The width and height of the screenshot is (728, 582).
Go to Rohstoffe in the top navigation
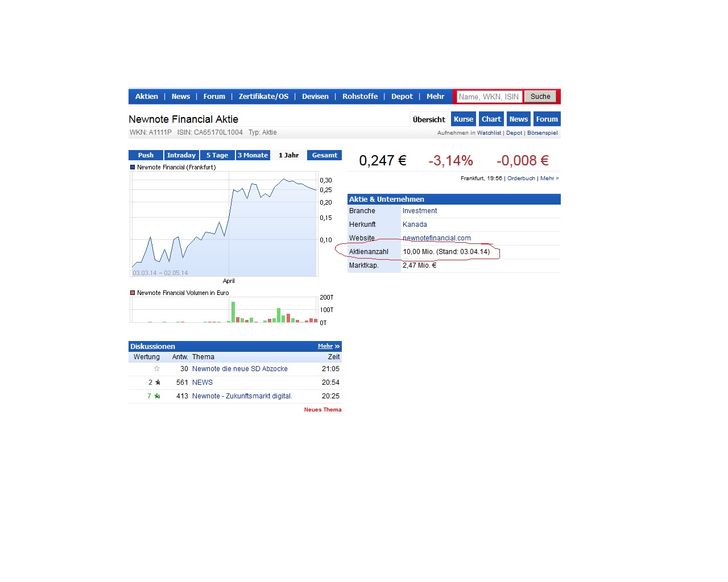coord(359,97)
